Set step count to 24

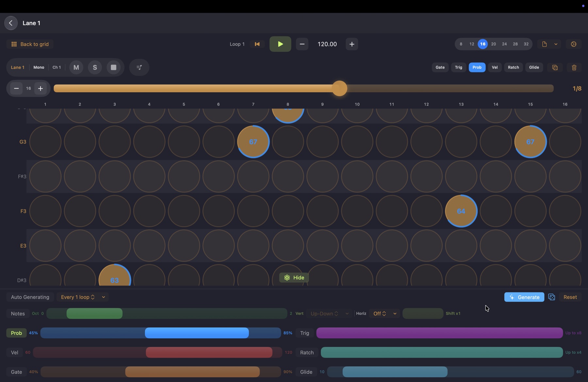504,44
